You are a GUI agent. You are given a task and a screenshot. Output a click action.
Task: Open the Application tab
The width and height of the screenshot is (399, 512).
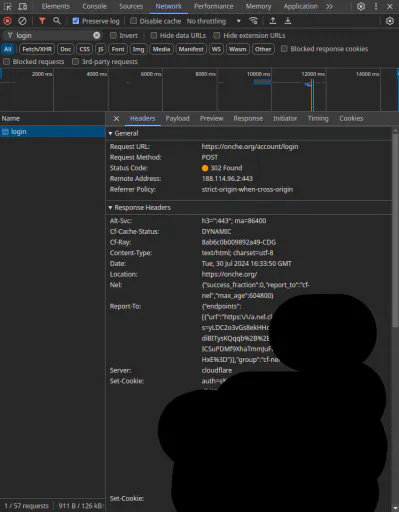[x=301, y=6]
